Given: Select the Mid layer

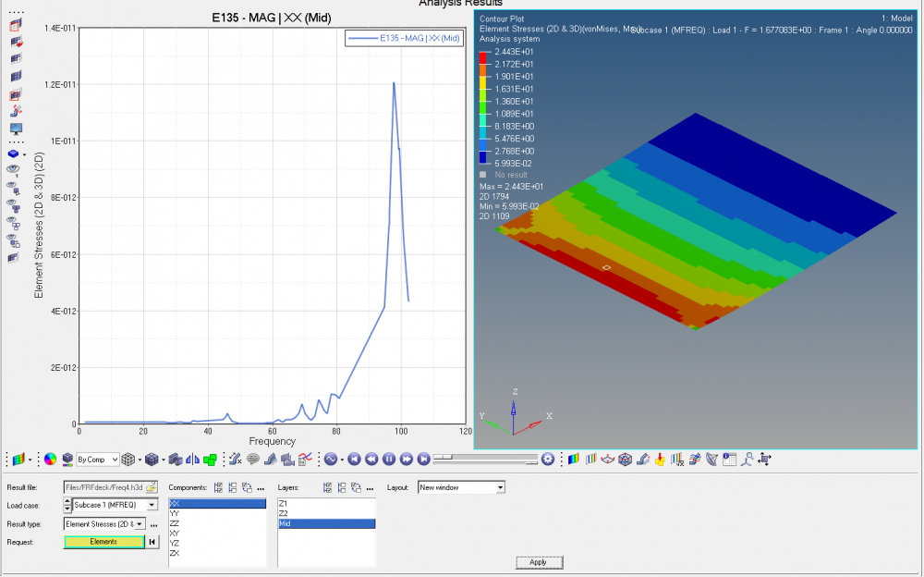Looking at the screenshot, I should [326, 523].
